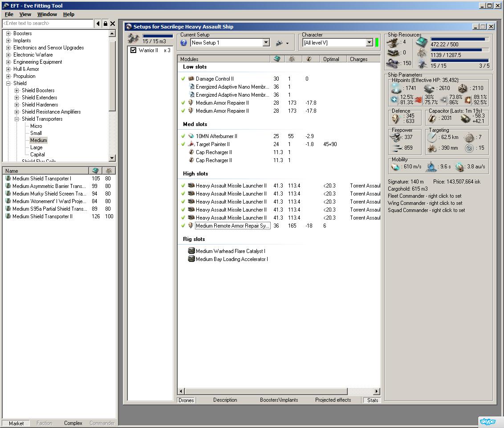Click the Medium Remote Armor Repair System icon
This screenshot has height=428, width=504.
point(191,225)
